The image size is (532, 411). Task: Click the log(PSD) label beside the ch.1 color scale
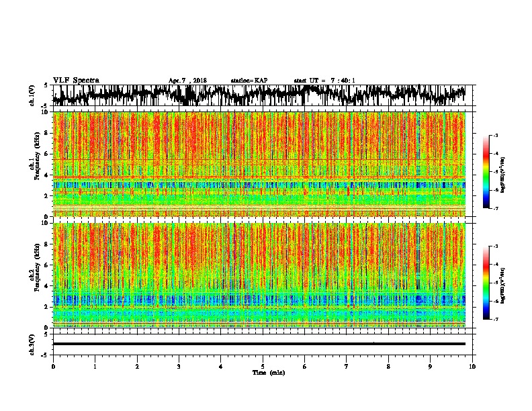(503, 175)
